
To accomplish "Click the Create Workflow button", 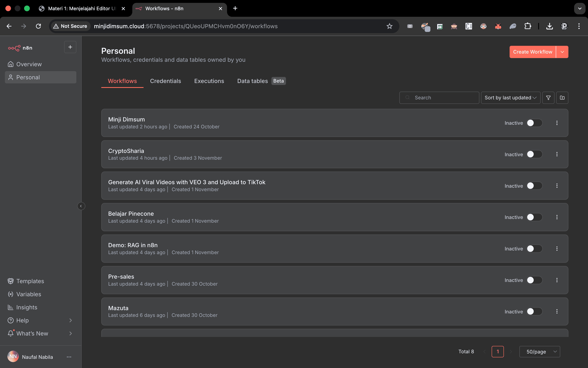I will pos(533,52).
